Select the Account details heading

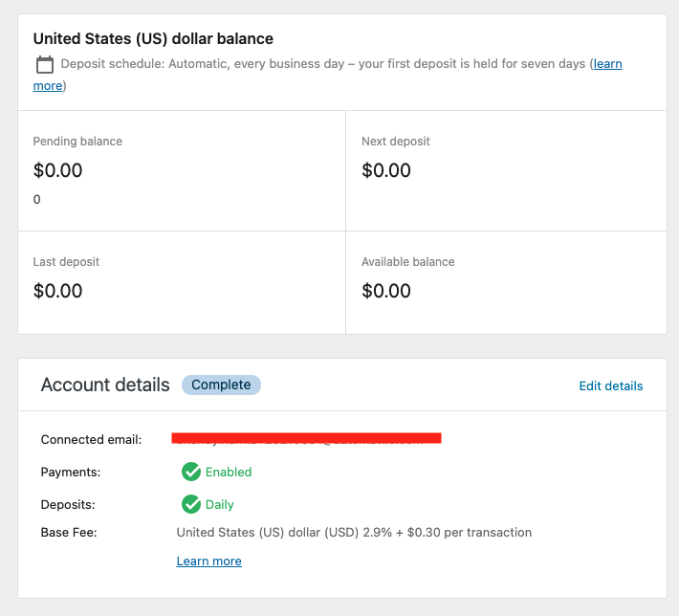click(105, 385)
